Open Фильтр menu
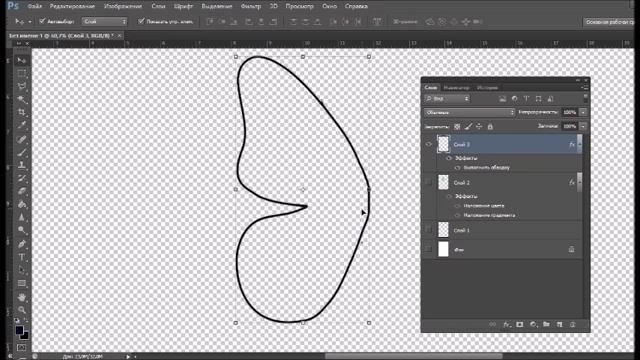This screenshot has width=640, height=360. pos(251,6)
